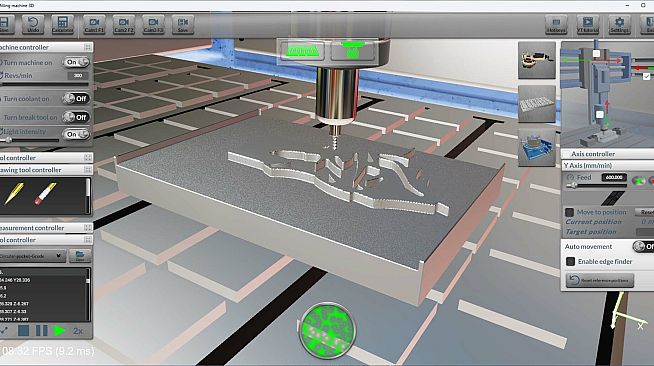
Task: Check Enable edge finder checkbox
Action: tap(570, 261)
